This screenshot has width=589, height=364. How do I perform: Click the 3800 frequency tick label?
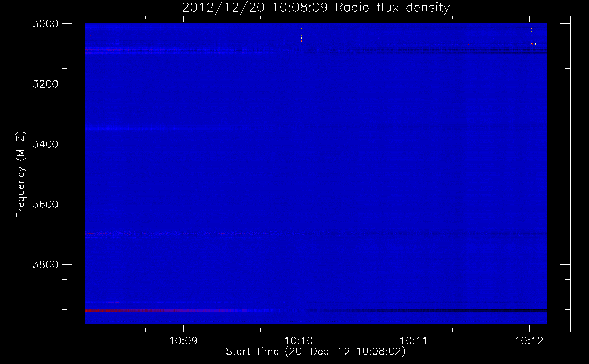46,265
